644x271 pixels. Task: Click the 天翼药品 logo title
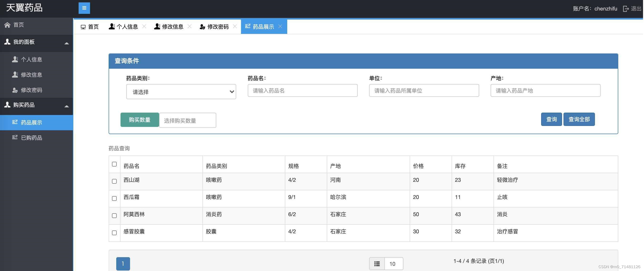tap(24, 8)
